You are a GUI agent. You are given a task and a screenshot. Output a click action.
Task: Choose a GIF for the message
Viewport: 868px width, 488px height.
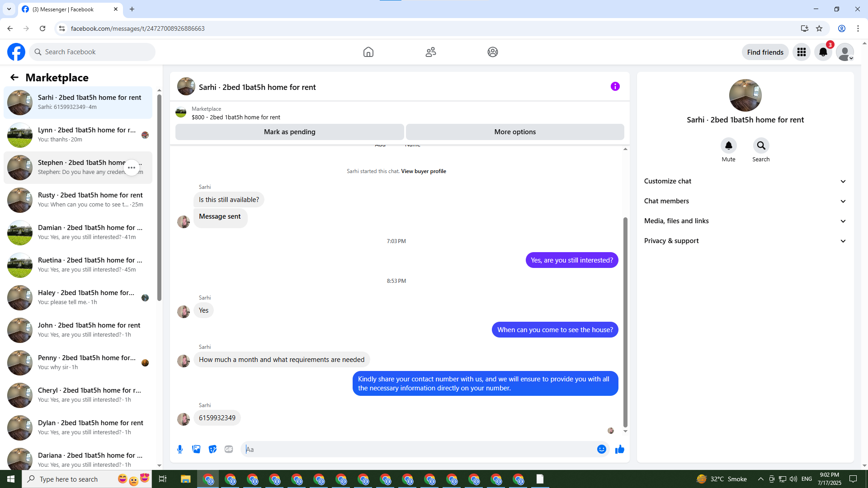tap(229, 449)
